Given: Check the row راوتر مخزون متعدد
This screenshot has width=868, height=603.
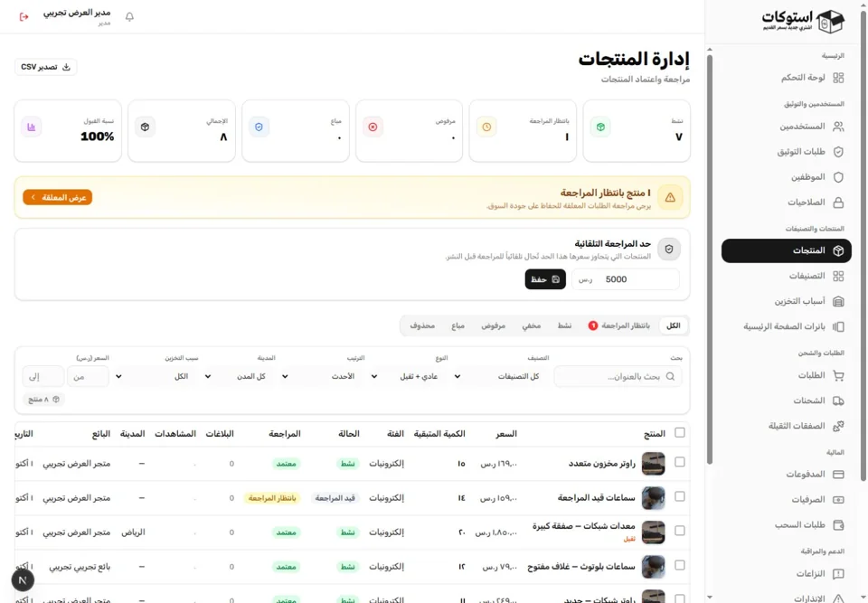Looking at the screenshot, I should 680,462.
